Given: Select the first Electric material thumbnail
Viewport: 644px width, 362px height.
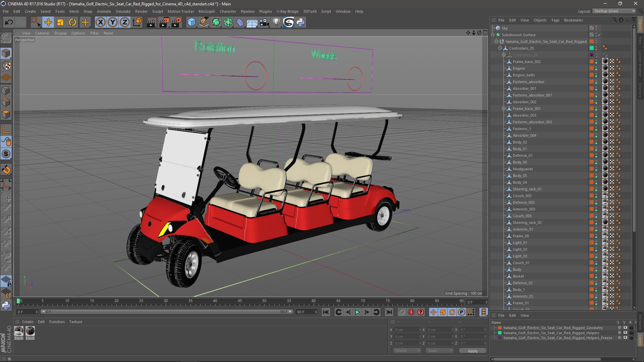Looking at the screenshot, I should [x=19, y=331].
